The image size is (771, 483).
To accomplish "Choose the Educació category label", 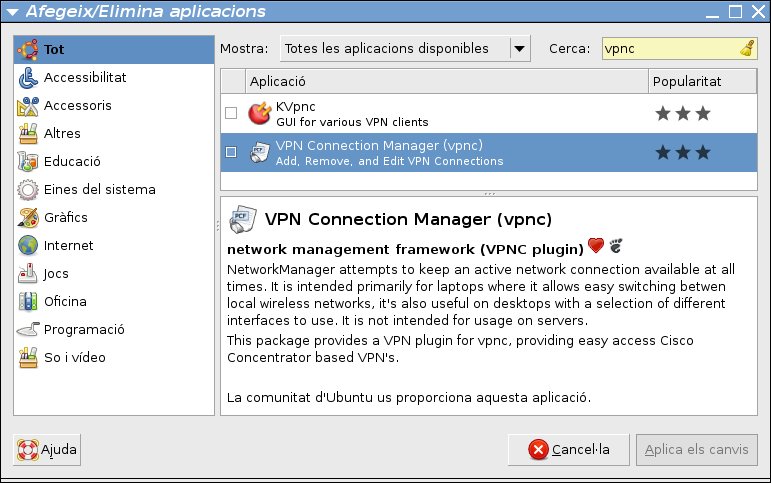I will pyautogui.click(x=72, y=161).
